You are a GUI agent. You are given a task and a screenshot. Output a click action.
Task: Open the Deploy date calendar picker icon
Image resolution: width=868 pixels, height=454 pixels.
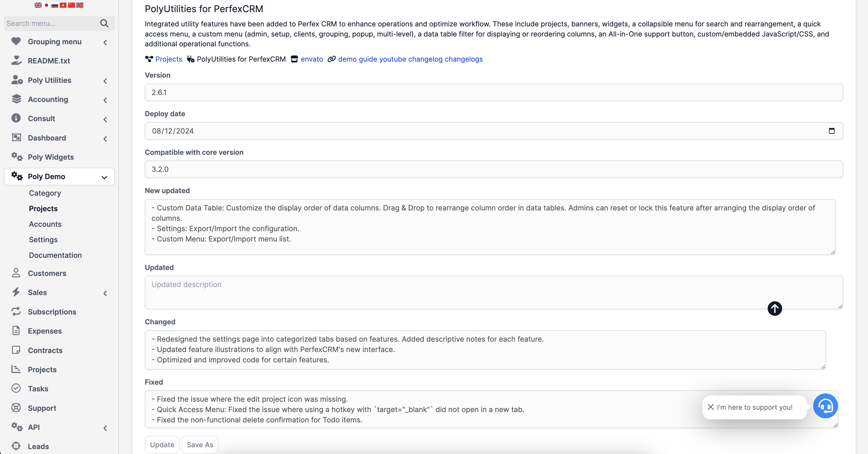tap(832, 131)
